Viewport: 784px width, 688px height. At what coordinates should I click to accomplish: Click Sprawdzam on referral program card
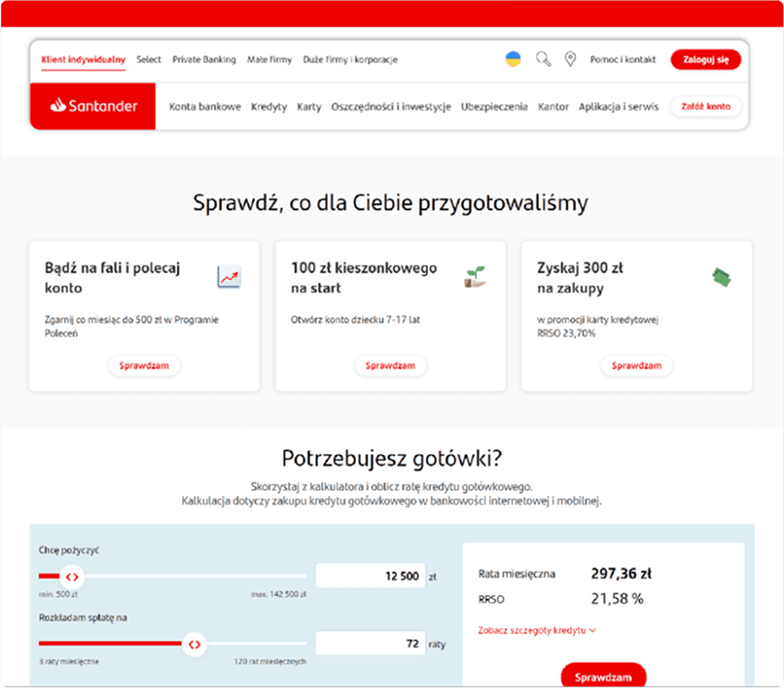[144, 365]
